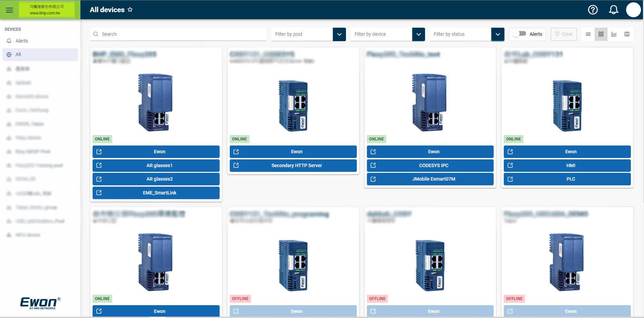
Task: Click external-link icon on JMobile Esmart07M
Action: click(x=373, y=179)
